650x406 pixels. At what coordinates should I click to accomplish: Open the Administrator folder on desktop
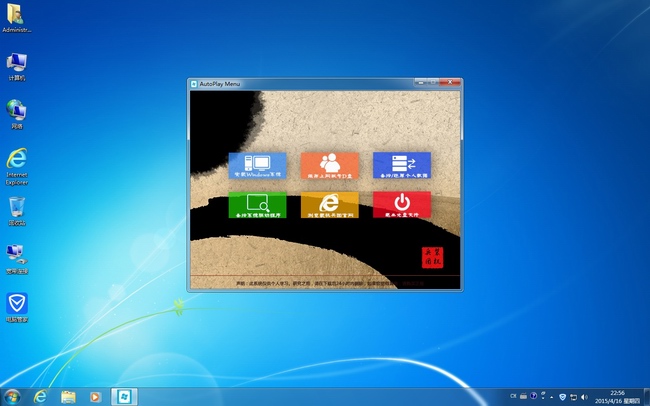click(x=17, y=18)
